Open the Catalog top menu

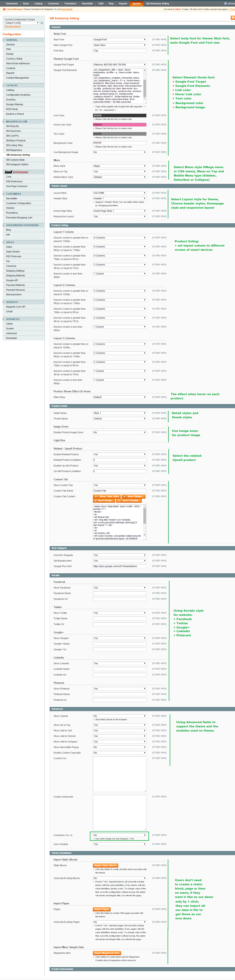tap(38, 3)
